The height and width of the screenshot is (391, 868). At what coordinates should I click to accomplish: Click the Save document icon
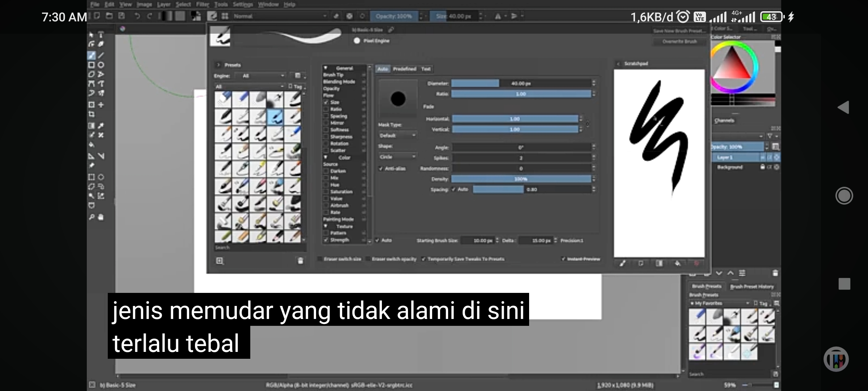[x=122, y=16]
